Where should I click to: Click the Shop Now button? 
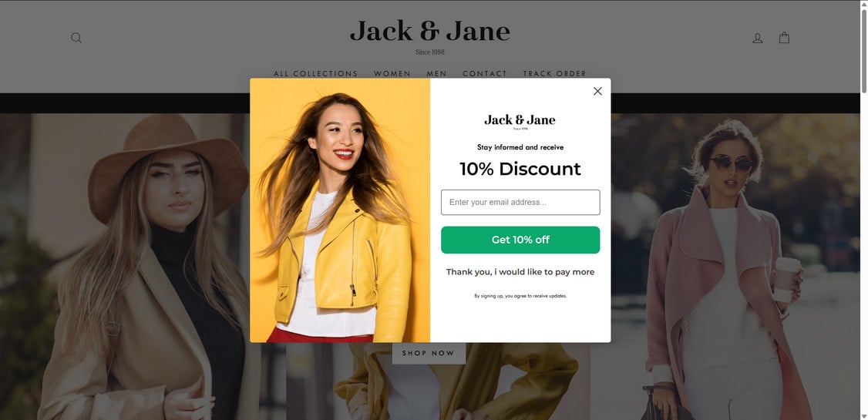point(429,353)
